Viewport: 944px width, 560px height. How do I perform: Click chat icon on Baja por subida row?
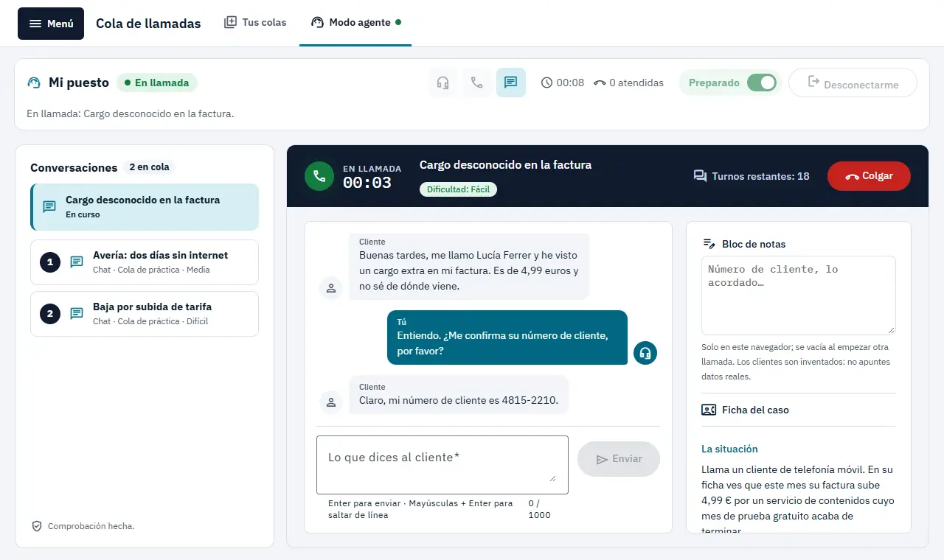(77, 314)
